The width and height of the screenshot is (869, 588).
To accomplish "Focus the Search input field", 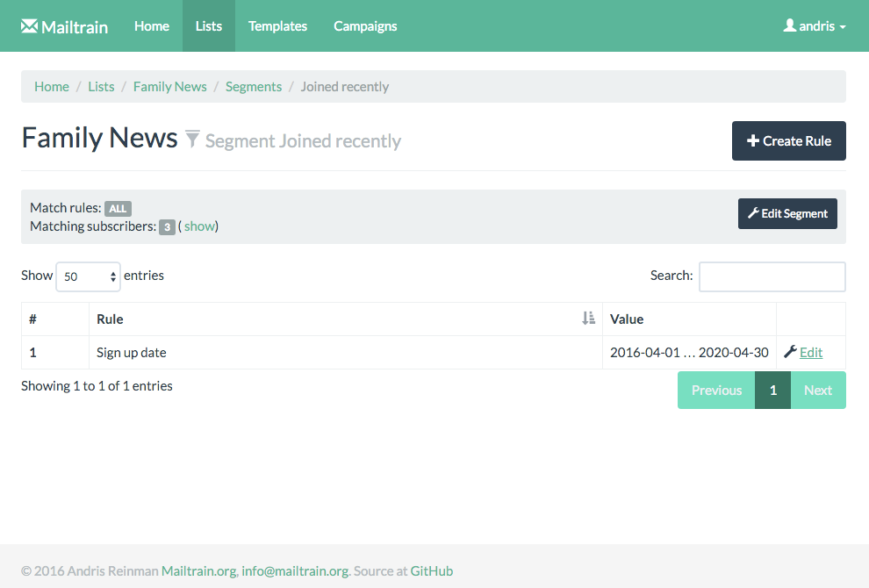I will pos(772,276).
